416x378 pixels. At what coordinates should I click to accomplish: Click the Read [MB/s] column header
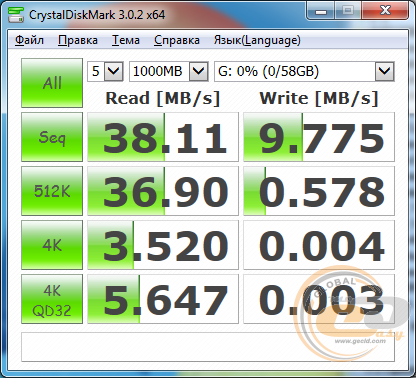pos(163,99)
